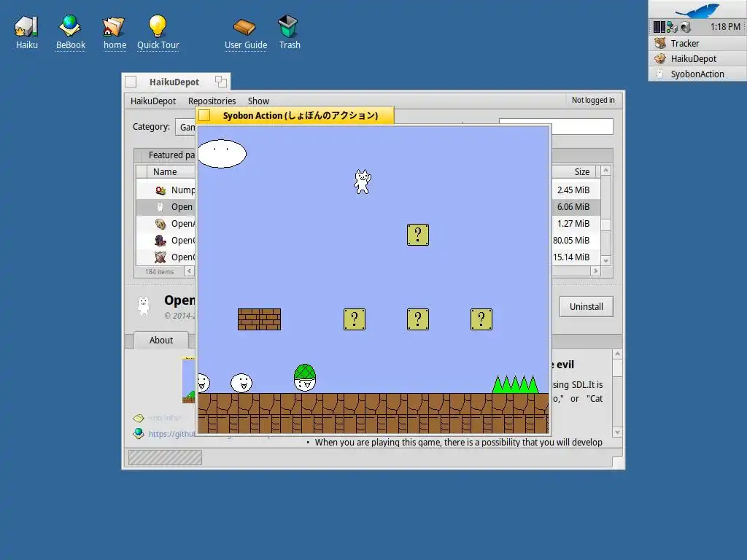Click the third row package icon
Viewport: 747px width, 560px height.
point(160,224)
